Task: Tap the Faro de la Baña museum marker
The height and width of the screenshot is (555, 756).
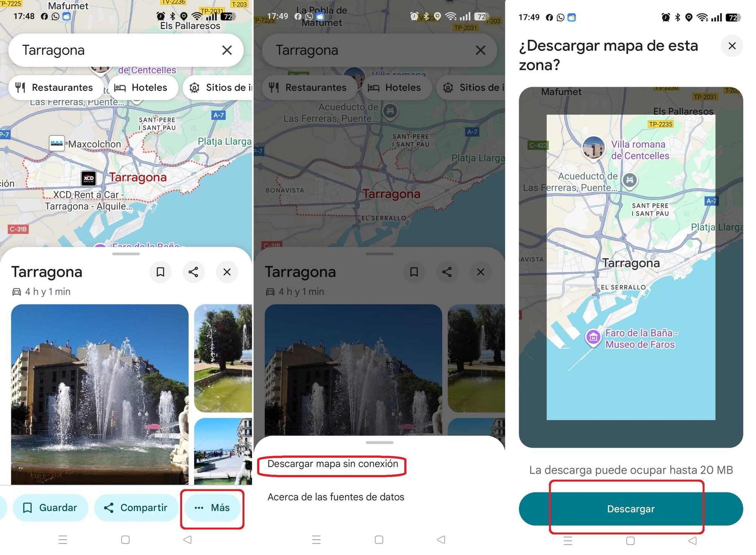Action: (x=592, y=336)
